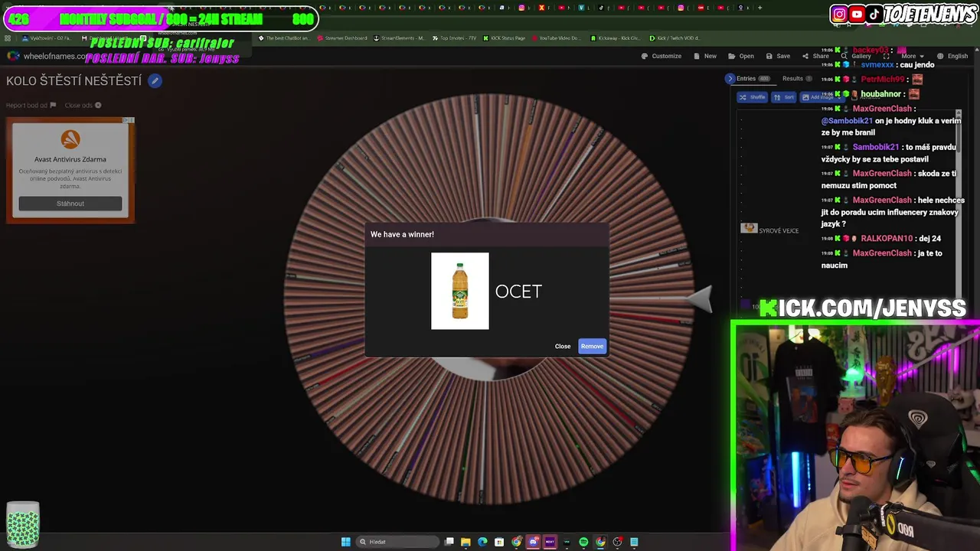Viewport: 980px width, 551px height.
Task: Click the OCET bottle winner image
Action: 460,291
